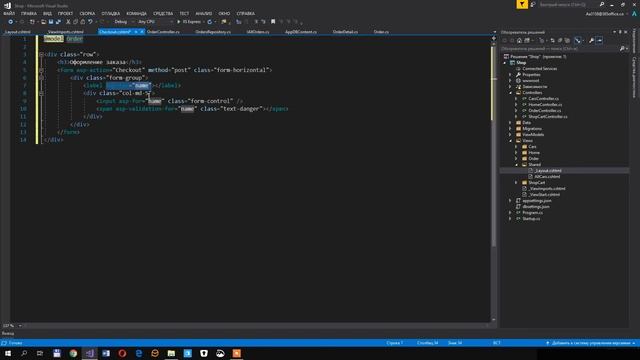Switch to the OrderDetail.cs editor tab
Viewport: 640px width, 360px height.
tap(345, 32)
